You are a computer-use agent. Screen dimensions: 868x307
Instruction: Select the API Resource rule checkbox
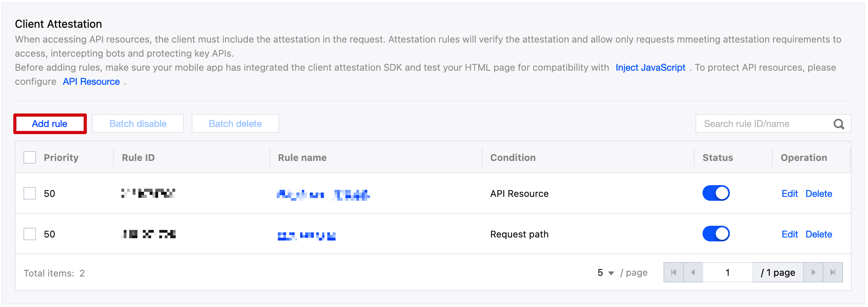coord(30,193)
